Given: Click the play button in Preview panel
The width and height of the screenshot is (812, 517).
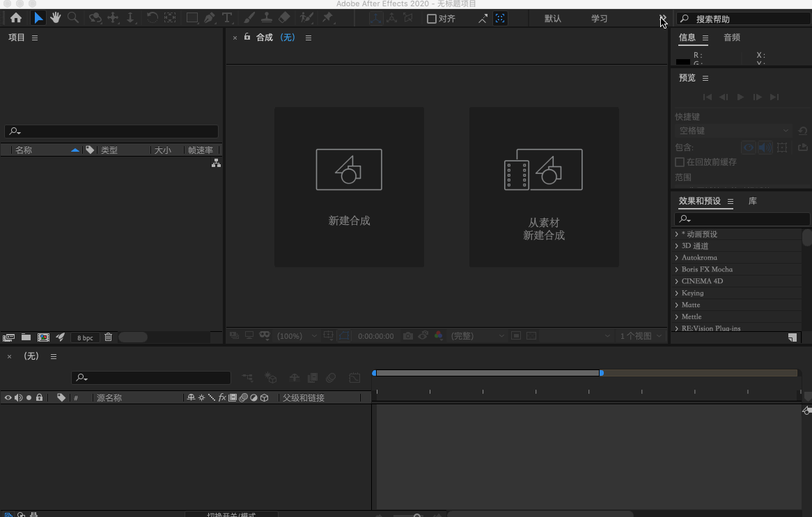Looking at the screenshot, I should coord(740,97).
